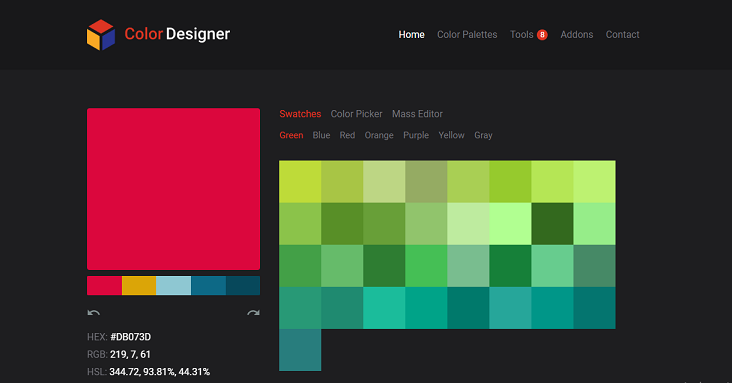Select the light blue palette strip color
The height and width of the screenshot is (383, 732).
coord(173,285)
